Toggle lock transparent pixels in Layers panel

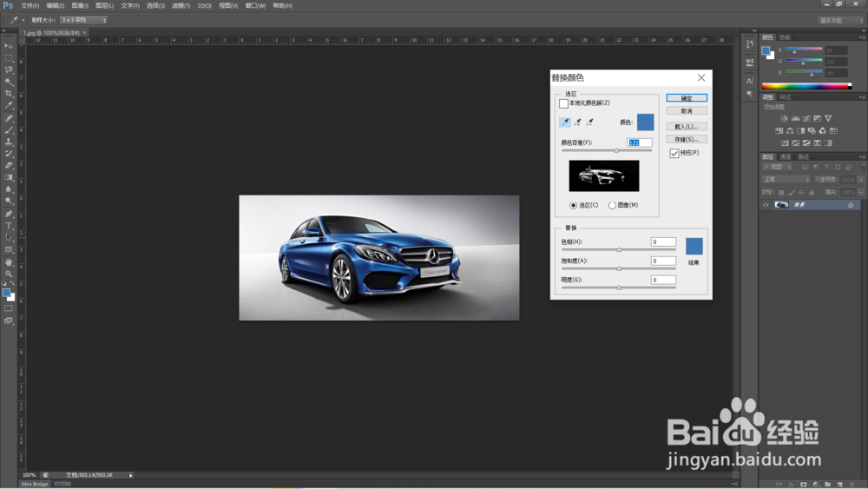(781, 192)
